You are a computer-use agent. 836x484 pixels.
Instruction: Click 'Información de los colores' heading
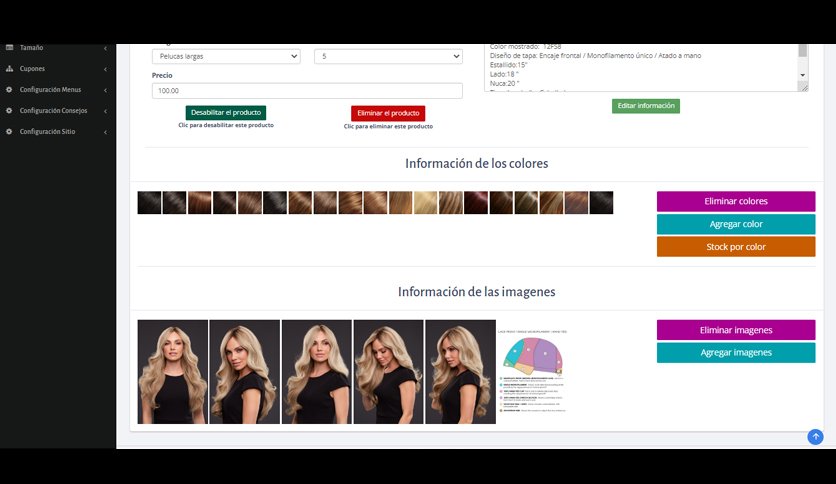(477, 163)
